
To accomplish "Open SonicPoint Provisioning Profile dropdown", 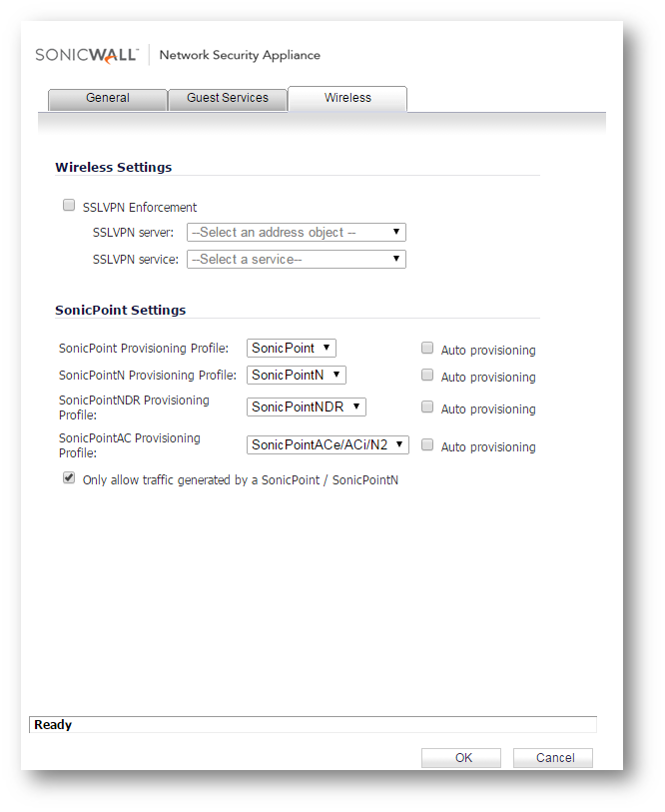I will point(292,349).
